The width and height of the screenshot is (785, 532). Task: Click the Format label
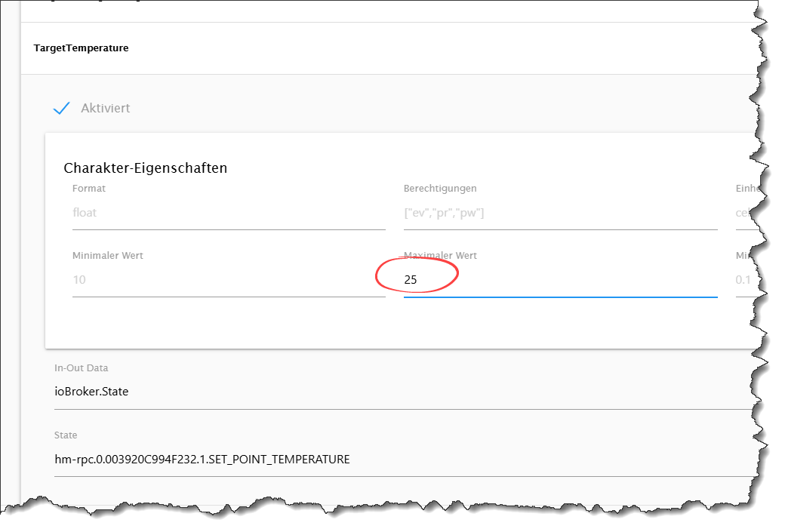click(89, 189)
